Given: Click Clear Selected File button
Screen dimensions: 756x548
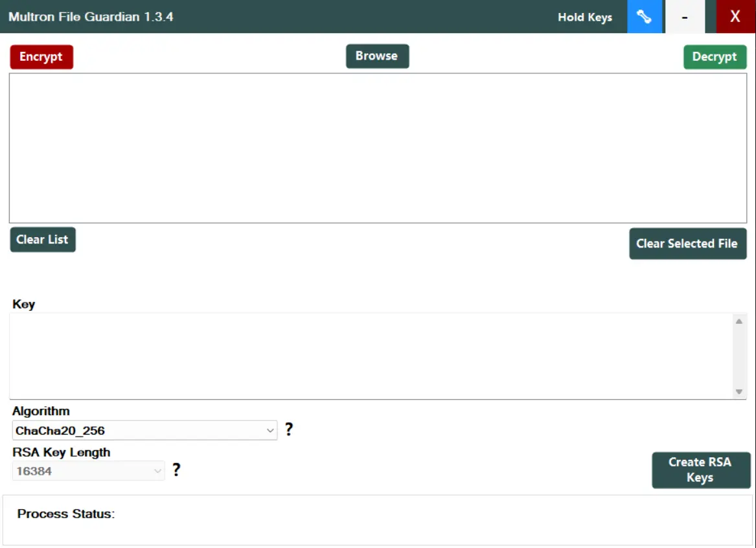Looking at the screenshot, I should coord(687,244).
